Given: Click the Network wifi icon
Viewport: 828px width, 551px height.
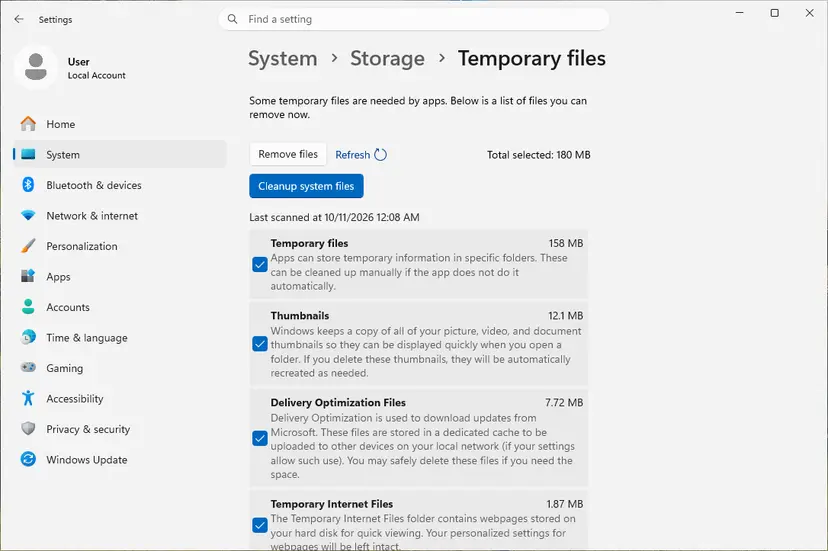Looking at the screenshot, I should pyautogui.click(x=28, y=216).
